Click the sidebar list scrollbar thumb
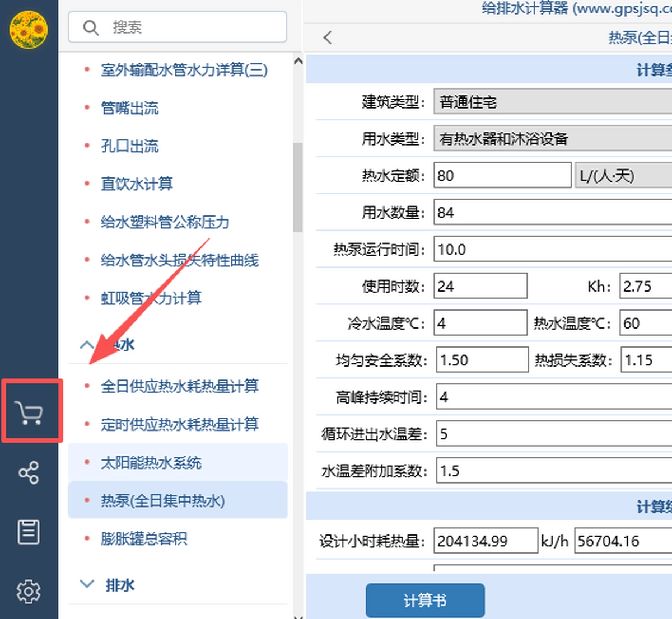 [x=298, y=187]
